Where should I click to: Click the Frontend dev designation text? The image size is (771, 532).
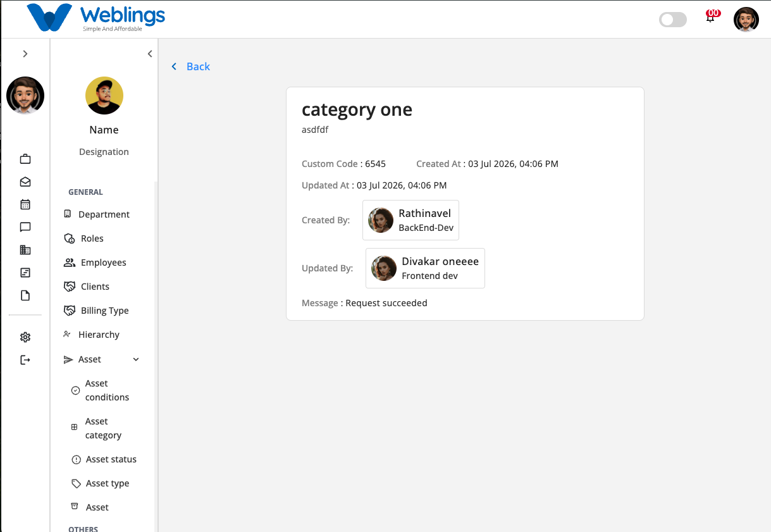click(429, 276)
